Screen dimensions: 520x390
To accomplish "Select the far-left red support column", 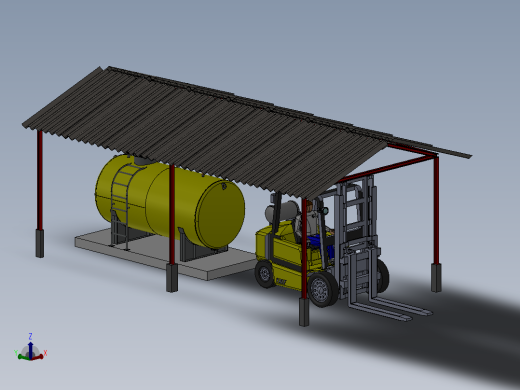I will click(40, 180).
